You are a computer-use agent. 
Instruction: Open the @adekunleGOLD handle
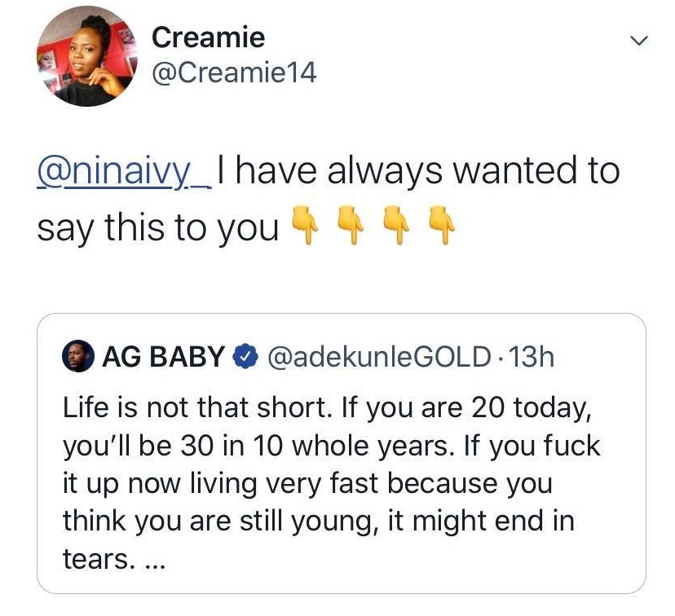point(379,357)
